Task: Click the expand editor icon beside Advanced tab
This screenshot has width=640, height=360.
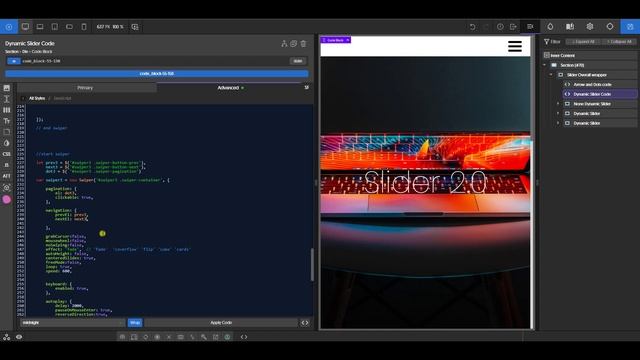Action: tap(307, 87)
